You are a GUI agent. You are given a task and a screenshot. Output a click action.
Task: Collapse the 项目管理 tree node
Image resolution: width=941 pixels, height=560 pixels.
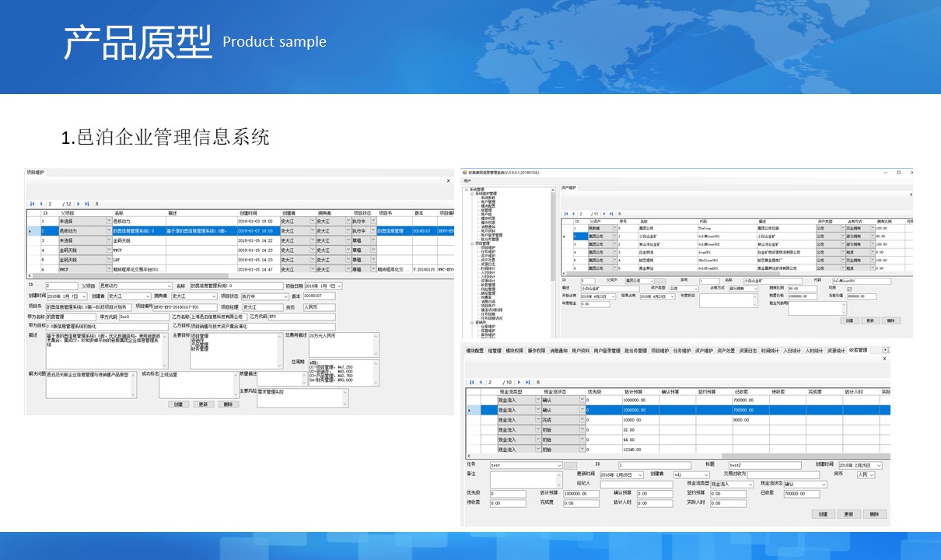(471, 243)
